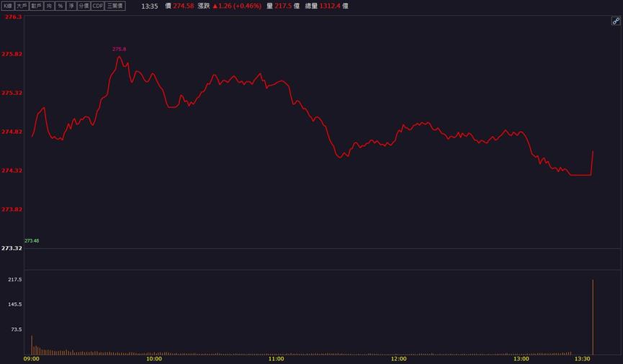Select the 大戶 toolbar button
Viewport: 623px width, 364px height.
pyautogui.click(x=22, y=6)
